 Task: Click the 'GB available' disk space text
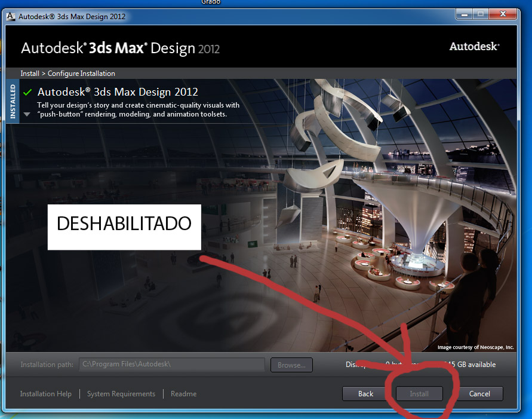[476, 365]
